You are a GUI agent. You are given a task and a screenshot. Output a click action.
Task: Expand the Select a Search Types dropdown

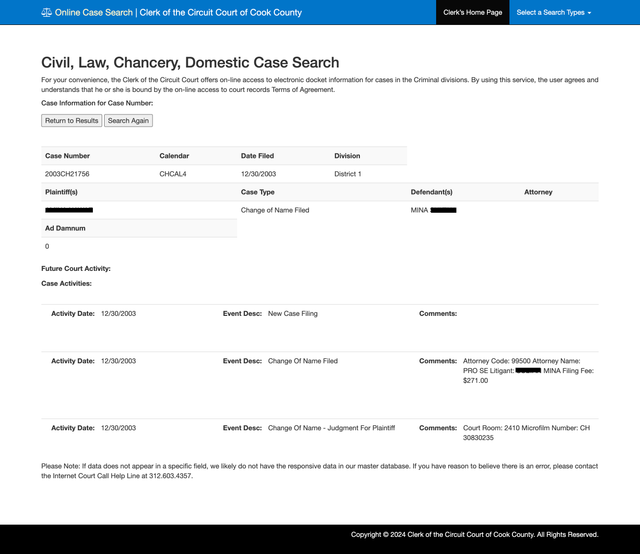coord(553,12)
